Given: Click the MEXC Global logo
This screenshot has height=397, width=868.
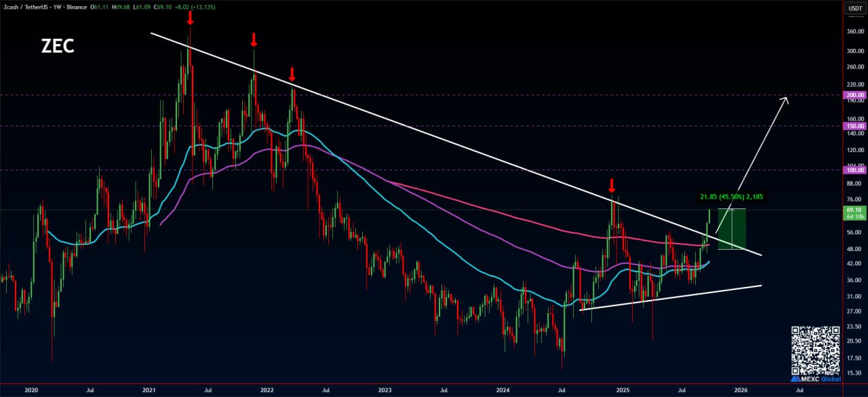Looking at the screenshot, I should click(x=816, y=379).
